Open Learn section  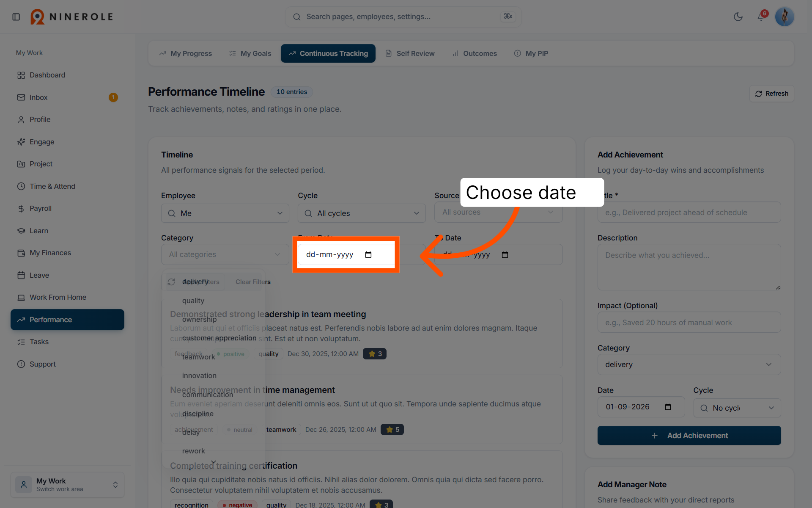[x=68, y=231]
